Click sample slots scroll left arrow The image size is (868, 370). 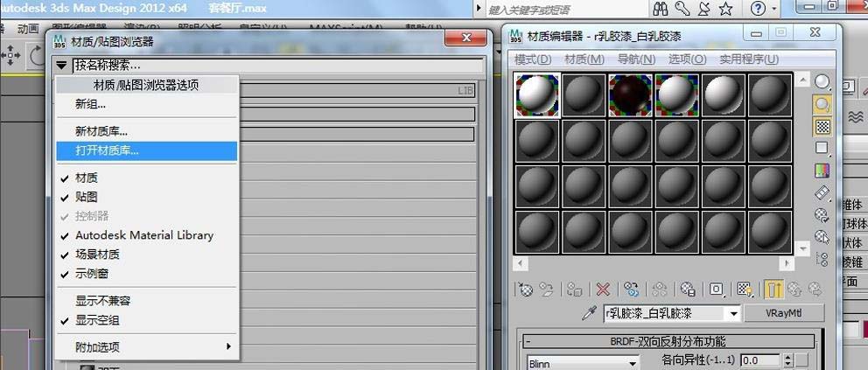pos(520,265)
